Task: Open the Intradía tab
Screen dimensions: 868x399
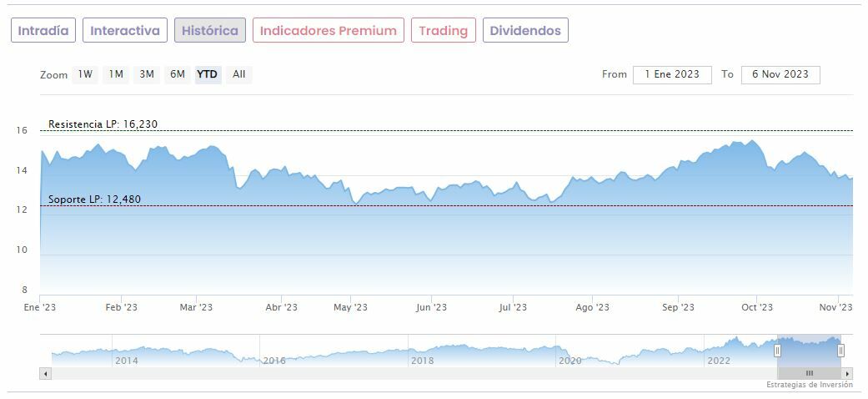Action: [43, 31]
